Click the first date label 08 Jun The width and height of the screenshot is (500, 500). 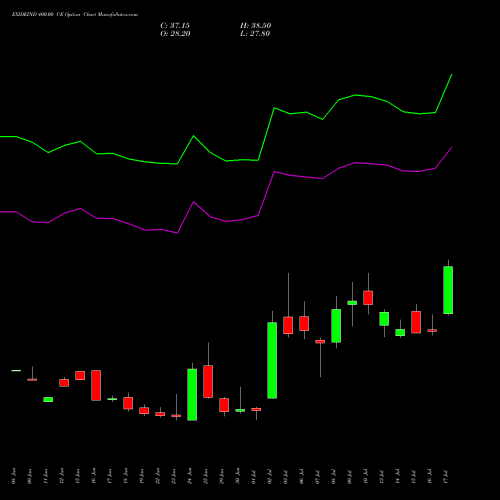click(x=14, y=476)
